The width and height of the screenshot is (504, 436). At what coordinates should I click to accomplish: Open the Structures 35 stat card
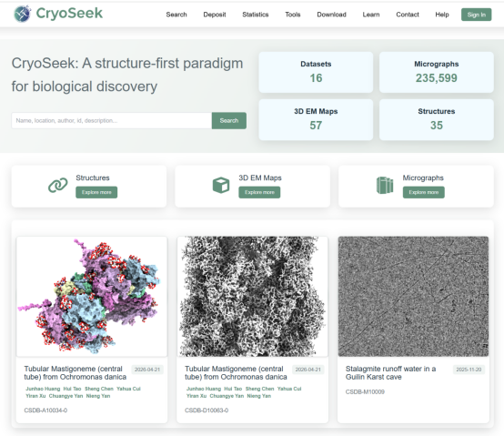point(436,119)
